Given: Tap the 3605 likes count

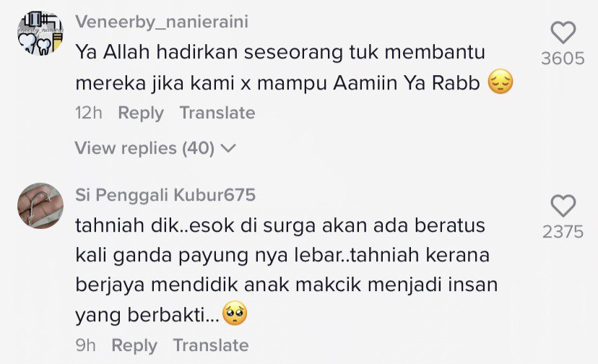Looking at the screenshot, I should [x=563, y=58].
